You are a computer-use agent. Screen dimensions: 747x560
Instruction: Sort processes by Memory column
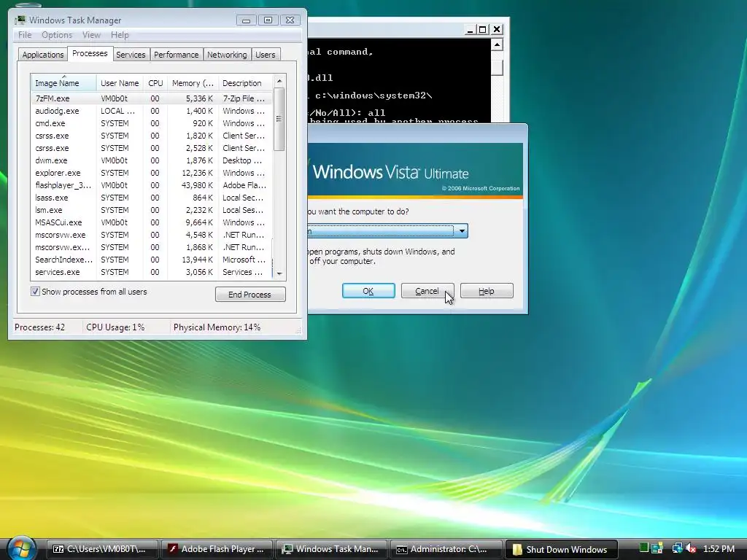[193, 83]
